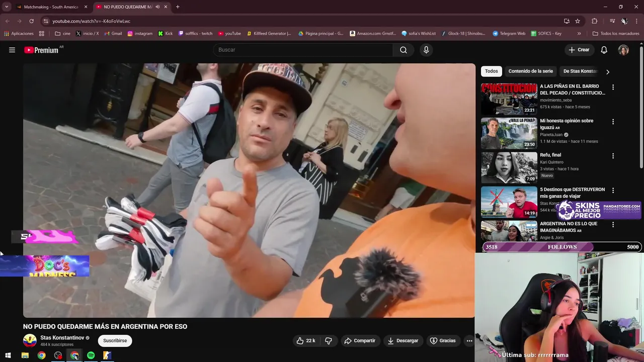Open the Stas Konstantinov channel name link
644x362 pixels.
62,338
